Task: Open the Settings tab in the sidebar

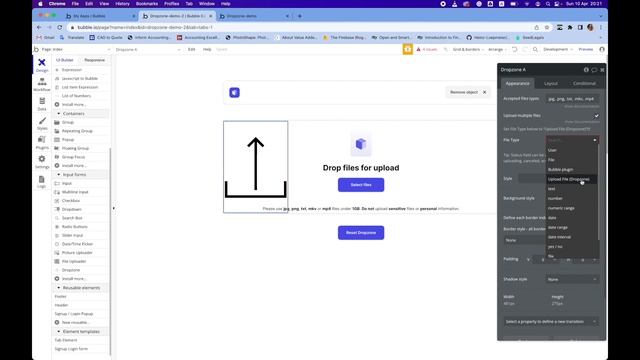Action: 42,162
